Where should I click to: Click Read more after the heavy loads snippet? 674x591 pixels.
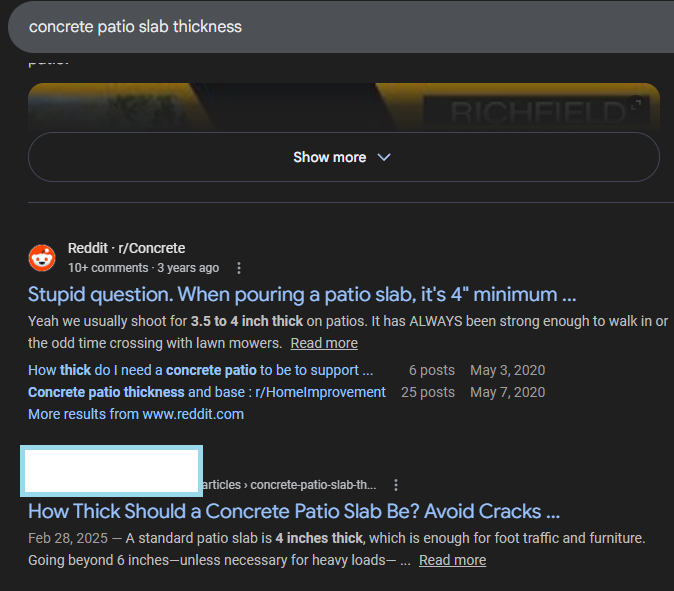pyautogui.click(x=452, y=560)
